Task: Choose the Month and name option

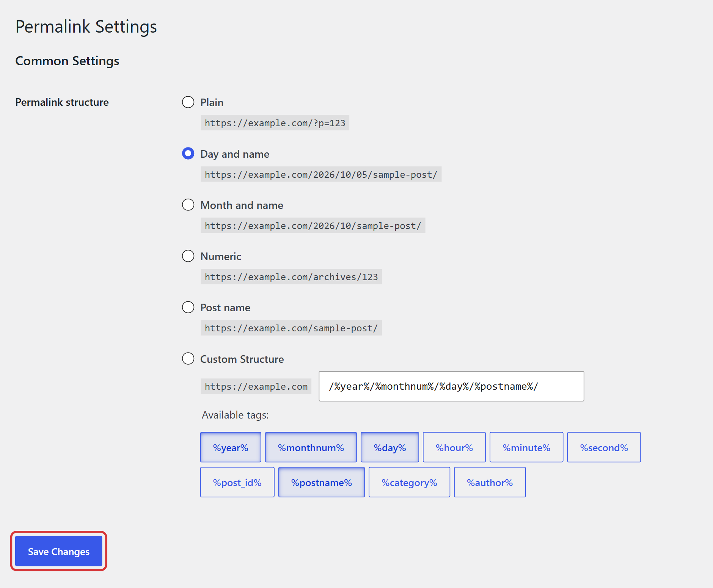Action: point(188,205)
